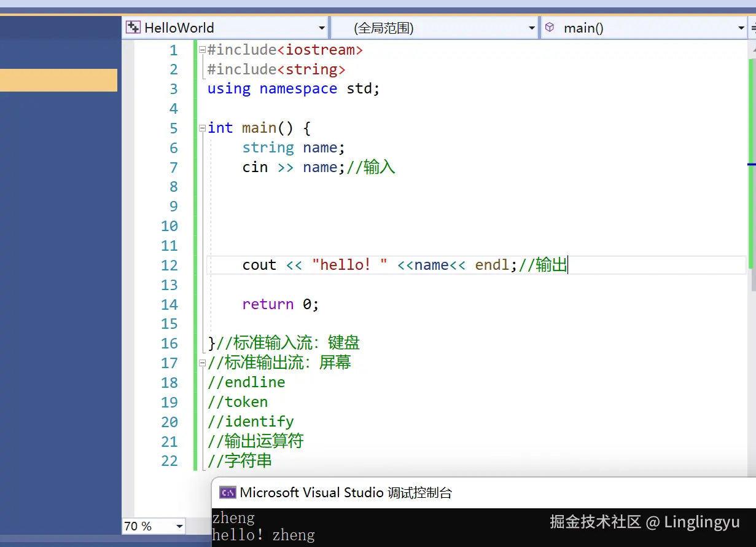This screenshot has height=547, width=756.
Task: Open the (全局范围) scope dropdown
Action: point(532,27)
